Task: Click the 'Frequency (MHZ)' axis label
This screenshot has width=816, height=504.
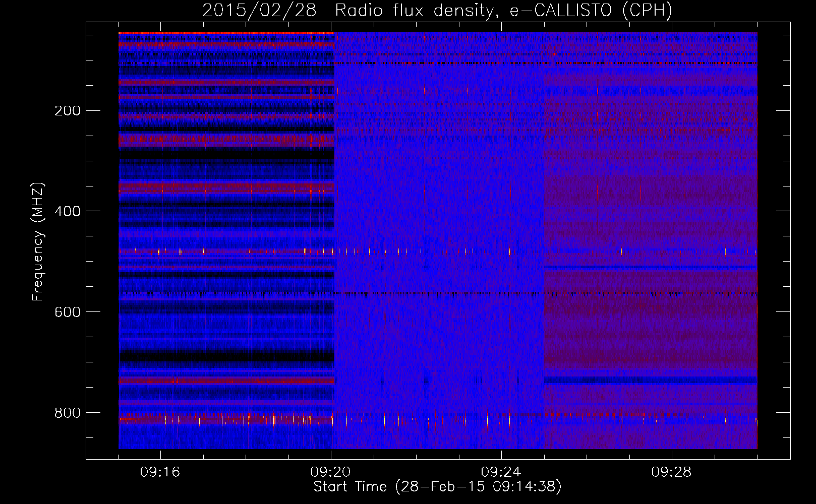Action: click(37, 242)
